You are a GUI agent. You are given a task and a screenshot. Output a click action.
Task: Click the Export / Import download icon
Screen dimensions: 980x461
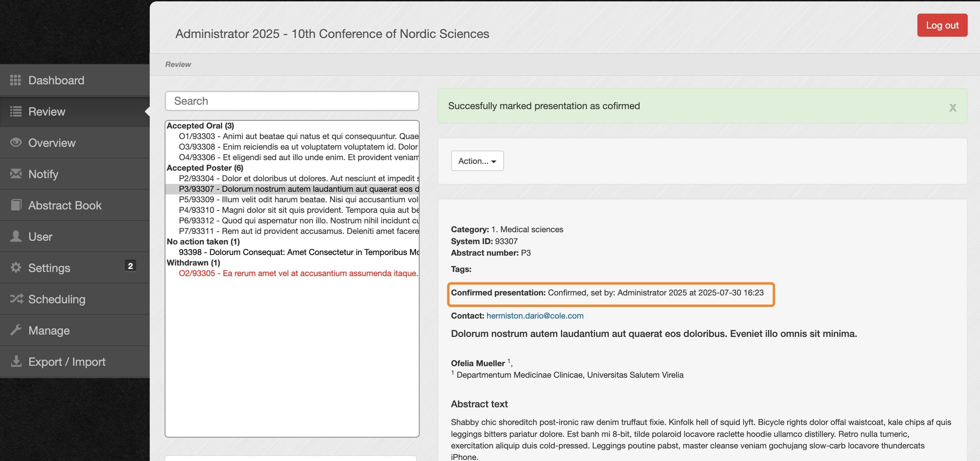pos(16,361)
